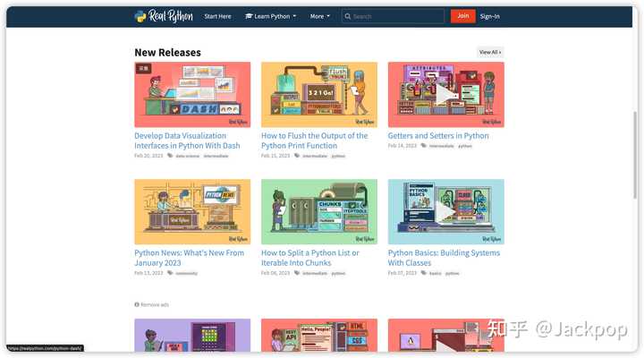Click the community tag under Python News
This screenshot has width=644, height=358.
(186, 273)
